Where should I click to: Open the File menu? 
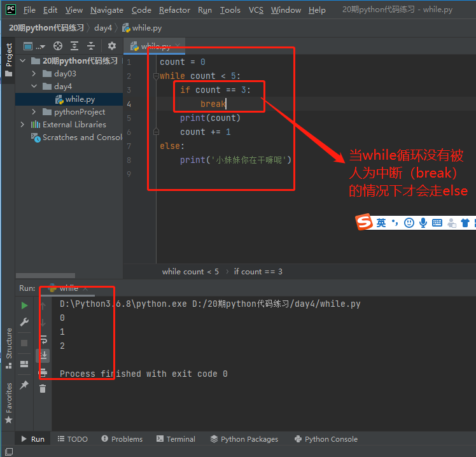pos(29,10)
